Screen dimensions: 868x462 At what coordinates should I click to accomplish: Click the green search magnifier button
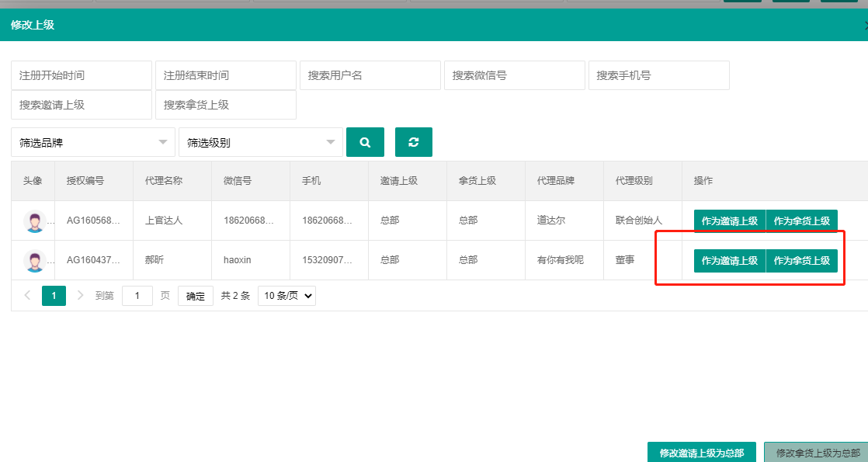[365, 142]
